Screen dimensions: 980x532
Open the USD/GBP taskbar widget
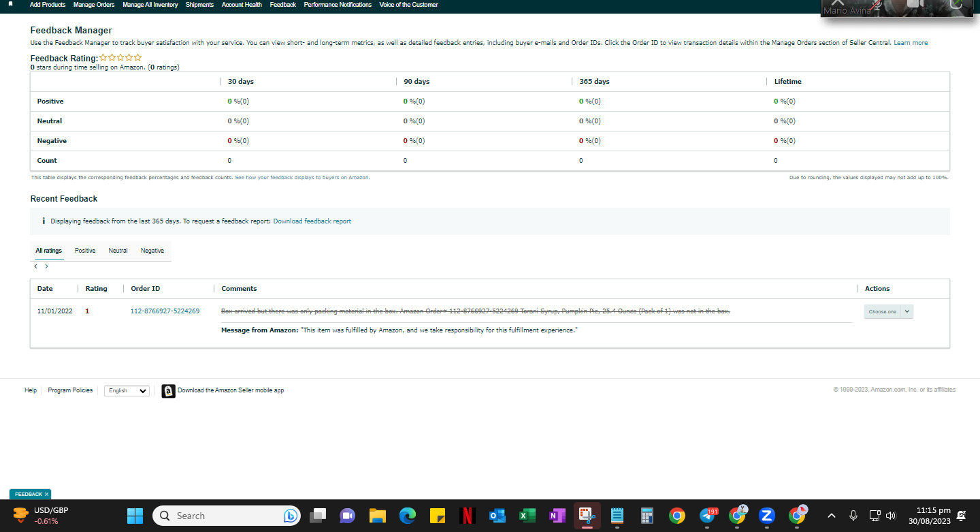coord(41,516)
